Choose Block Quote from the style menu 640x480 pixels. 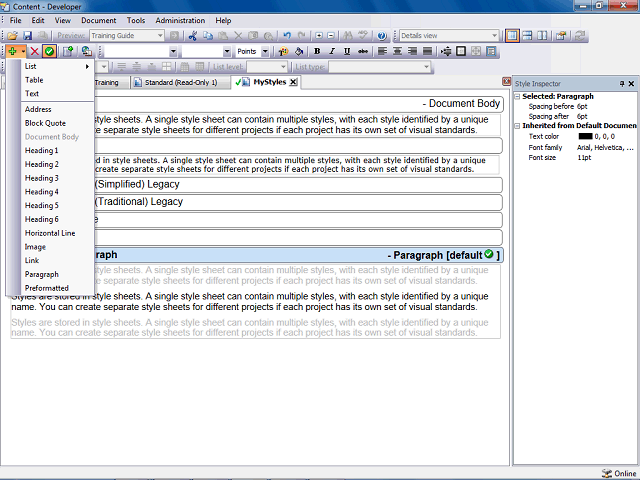[x=57, y=123]
